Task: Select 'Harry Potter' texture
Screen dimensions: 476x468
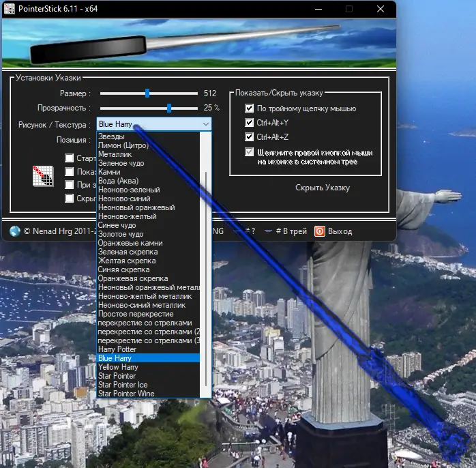Action: click(x=149, y=349)
